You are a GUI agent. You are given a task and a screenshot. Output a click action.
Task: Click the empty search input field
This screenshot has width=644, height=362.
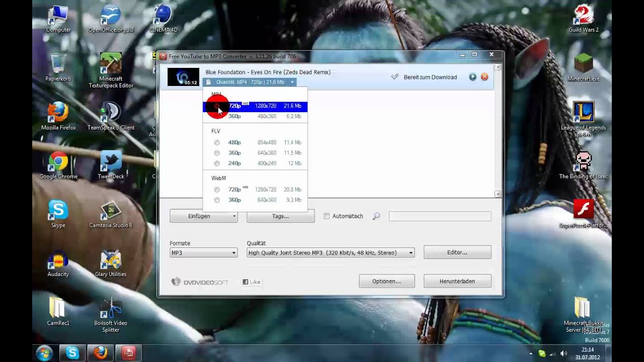pos(440,216)
